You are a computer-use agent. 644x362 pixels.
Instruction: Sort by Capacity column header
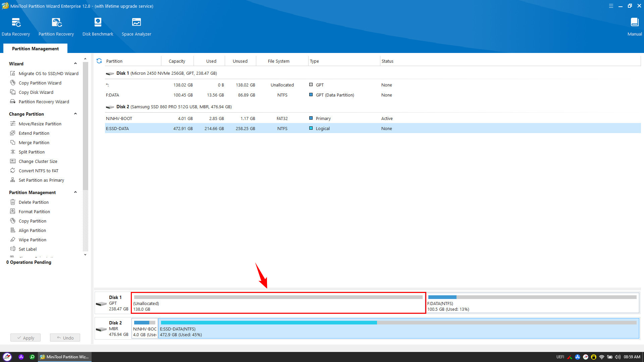(177, 61)
